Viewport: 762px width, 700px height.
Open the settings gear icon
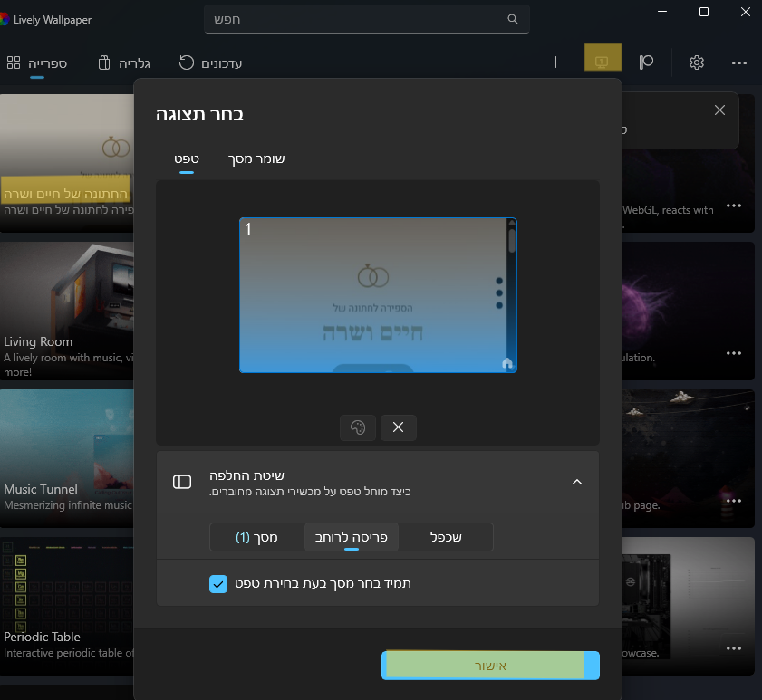click(697, 62)
